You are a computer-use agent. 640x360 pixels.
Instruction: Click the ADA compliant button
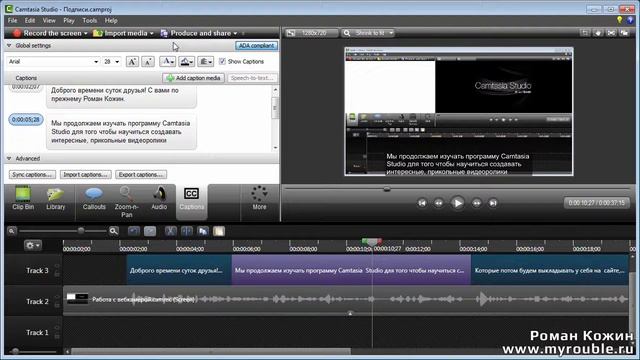coord(256,46)
